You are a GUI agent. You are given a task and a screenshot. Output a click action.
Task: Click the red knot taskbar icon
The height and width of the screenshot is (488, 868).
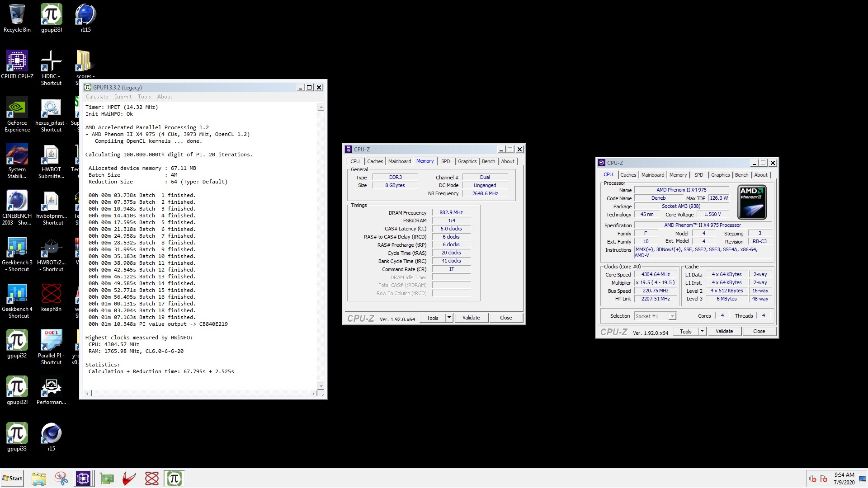click(152, 479)
